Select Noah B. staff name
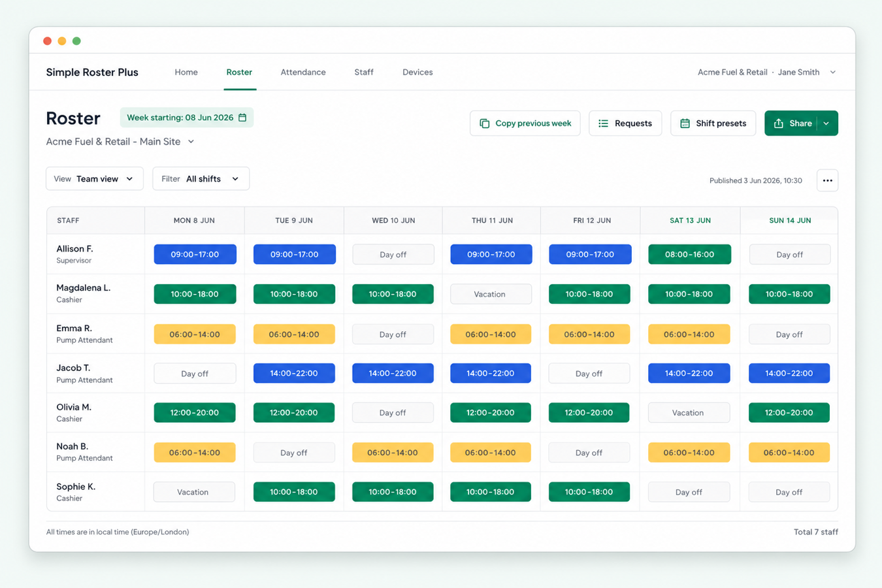The image size is (882, 588). [x=72, y=447]
